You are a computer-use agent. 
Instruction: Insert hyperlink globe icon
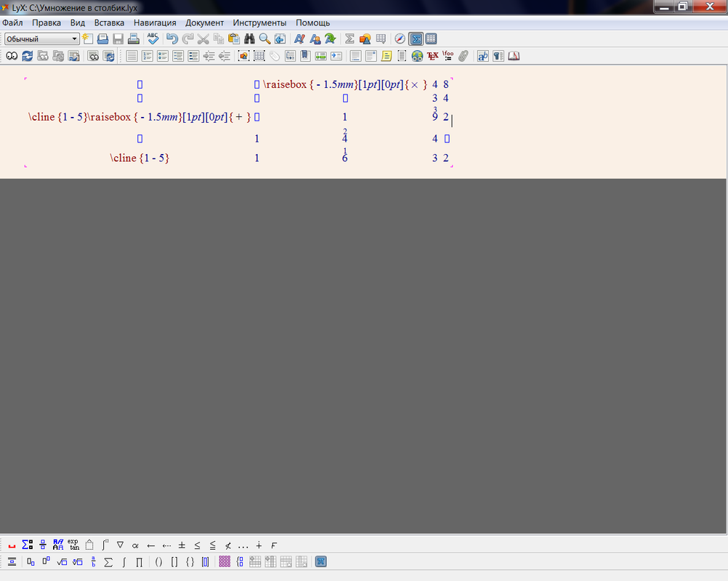(417, 56)
